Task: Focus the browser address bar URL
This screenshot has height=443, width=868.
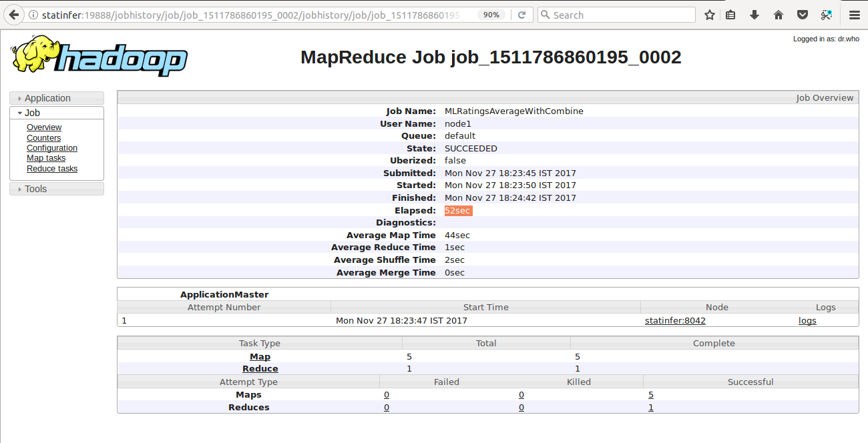Action: click(x=254, y=15)
